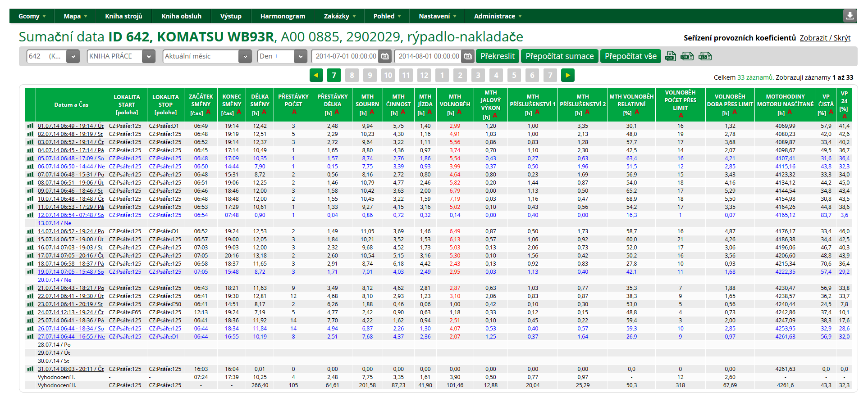
Task: Export the table as portrait PDF
Action: (671, 56)
